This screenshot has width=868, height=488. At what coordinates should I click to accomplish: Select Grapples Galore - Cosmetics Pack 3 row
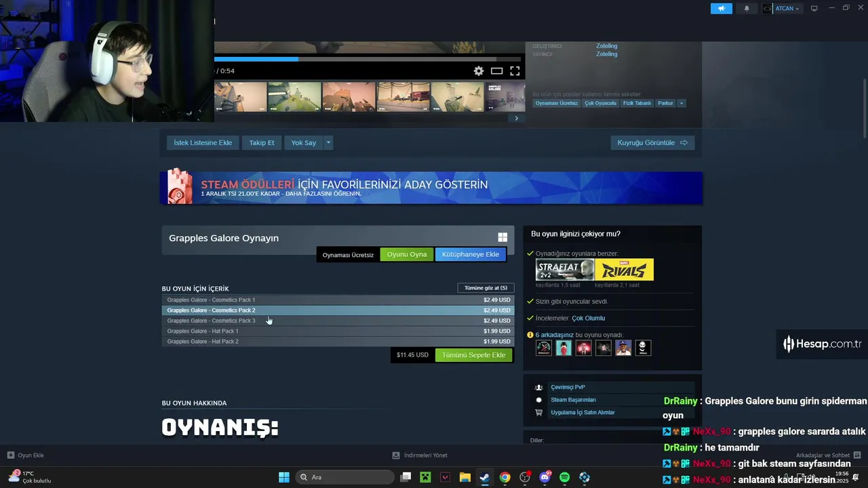[x=338, y=321]
